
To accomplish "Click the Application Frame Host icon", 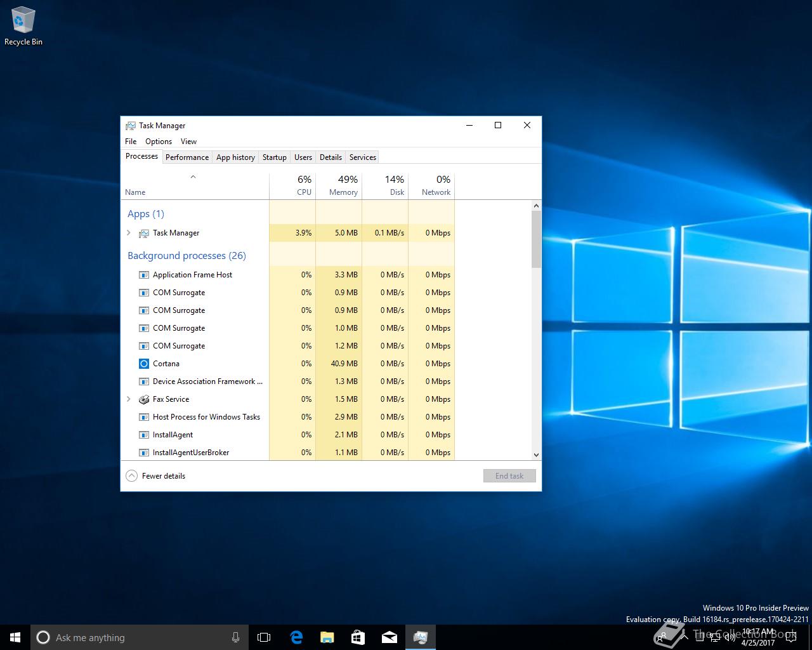I will click(143, 275).
